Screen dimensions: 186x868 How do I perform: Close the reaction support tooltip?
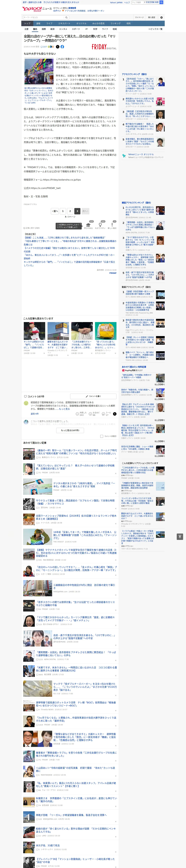point(80,224)
